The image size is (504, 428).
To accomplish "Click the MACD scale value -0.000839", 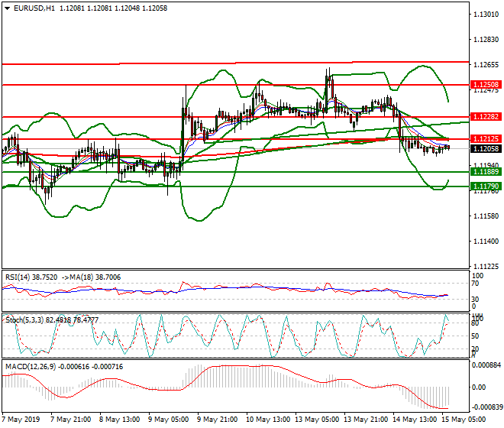I will point(486,407).
